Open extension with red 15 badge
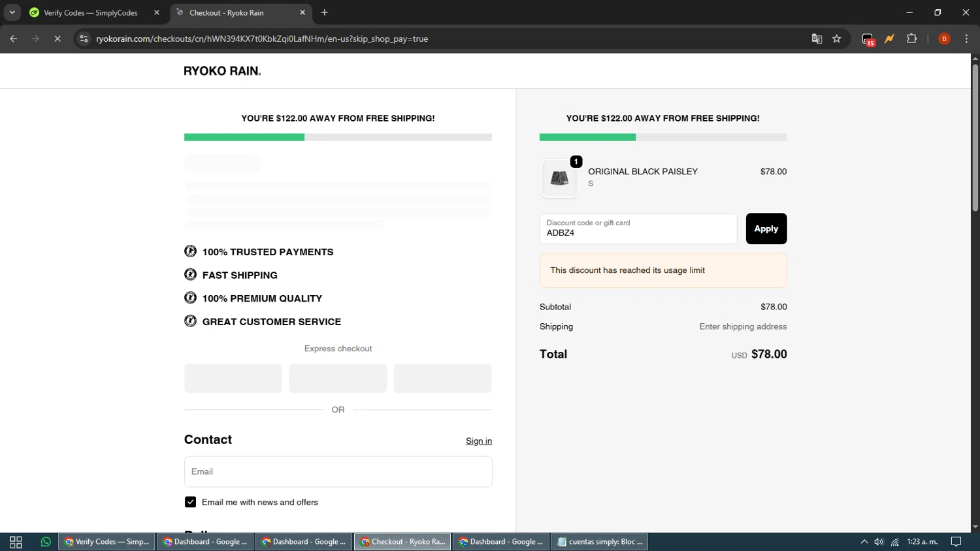980x551 pixels. [868, 39]
